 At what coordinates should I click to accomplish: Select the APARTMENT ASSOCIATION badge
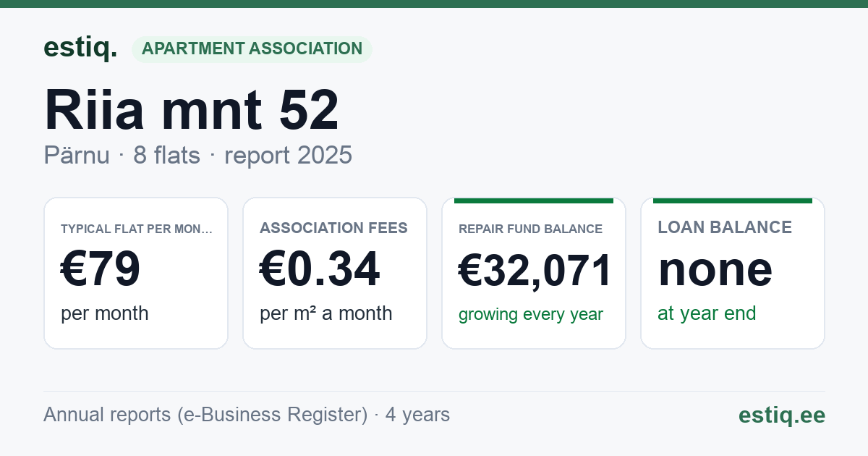[x=252, y=49]
